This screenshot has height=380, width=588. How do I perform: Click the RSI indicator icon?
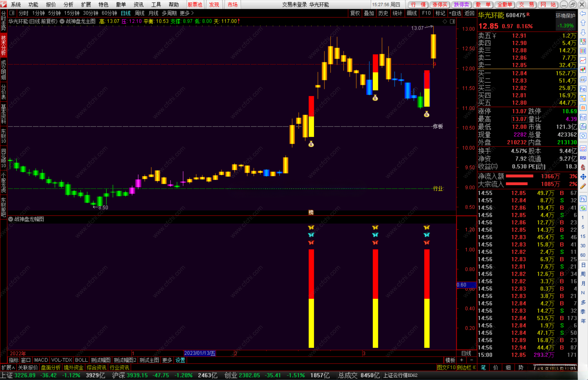(x=583, y=158)
